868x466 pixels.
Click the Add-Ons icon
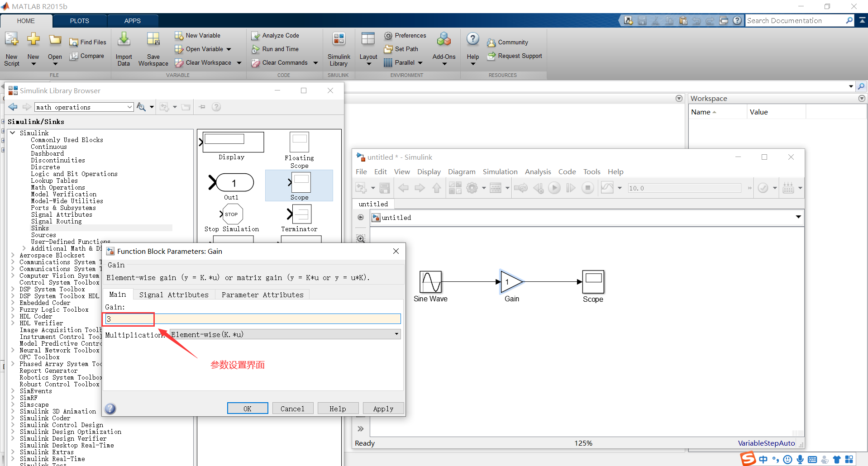[444, 49]
